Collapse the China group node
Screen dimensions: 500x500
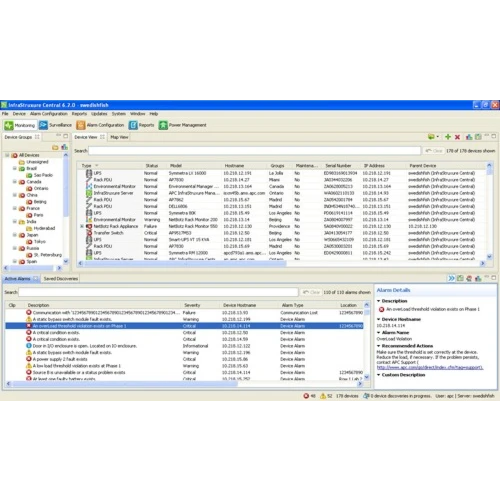tap(14, 195)
